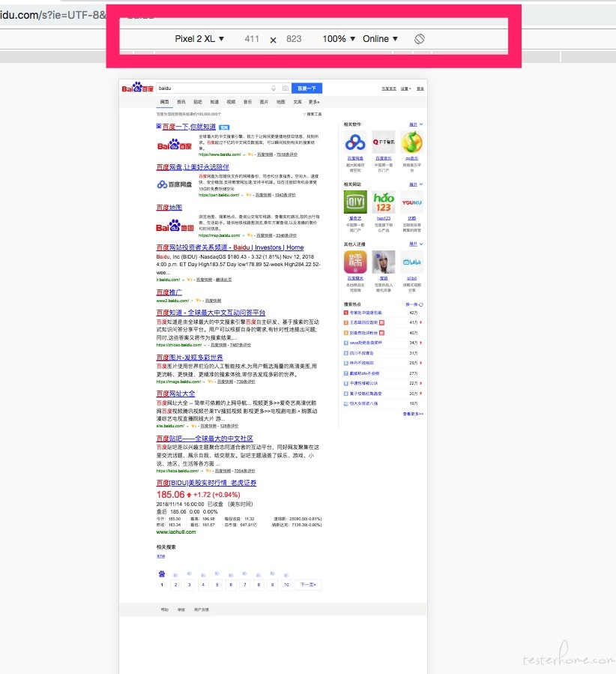The height and width of the screenshot is (674, 616).
Task: Click the blue 百度一下 search button
Action: pos(307,88)
